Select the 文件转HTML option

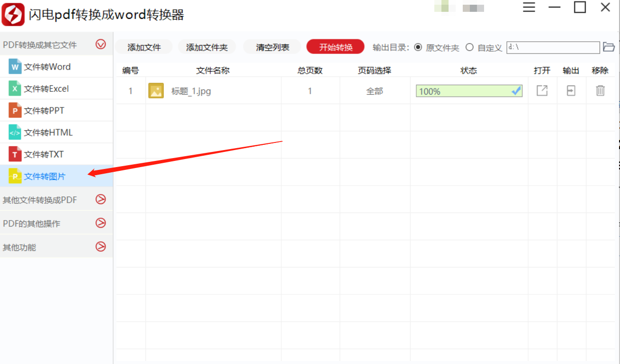(56, 132)
